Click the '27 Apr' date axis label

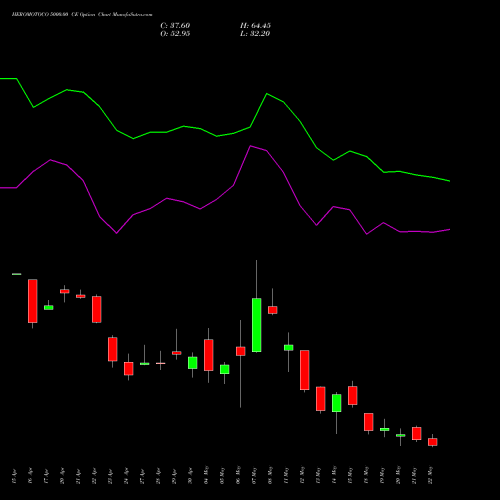coord(142,476)
